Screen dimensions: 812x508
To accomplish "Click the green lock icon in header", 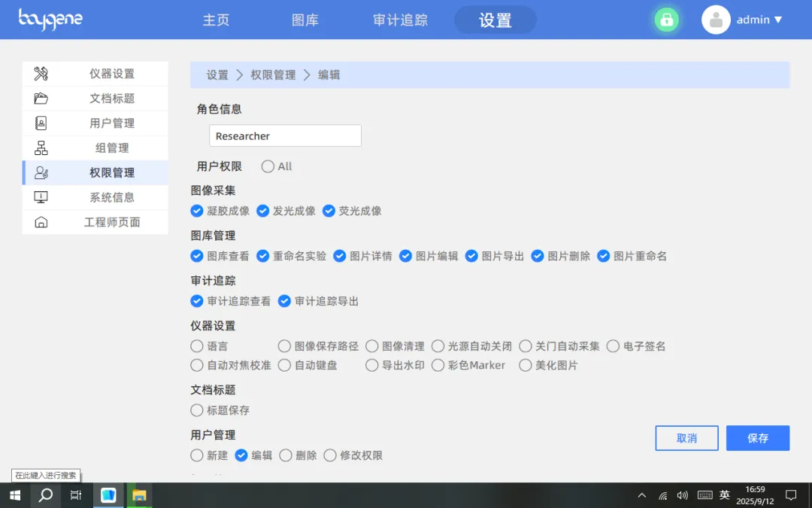I will coord(666,20).
